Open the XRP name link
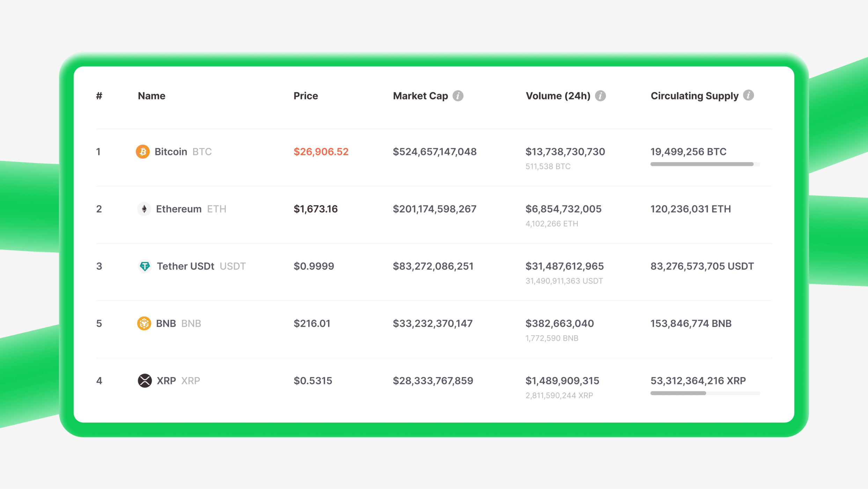The height and width of the screenshot is (489, 868). (166, 380)
